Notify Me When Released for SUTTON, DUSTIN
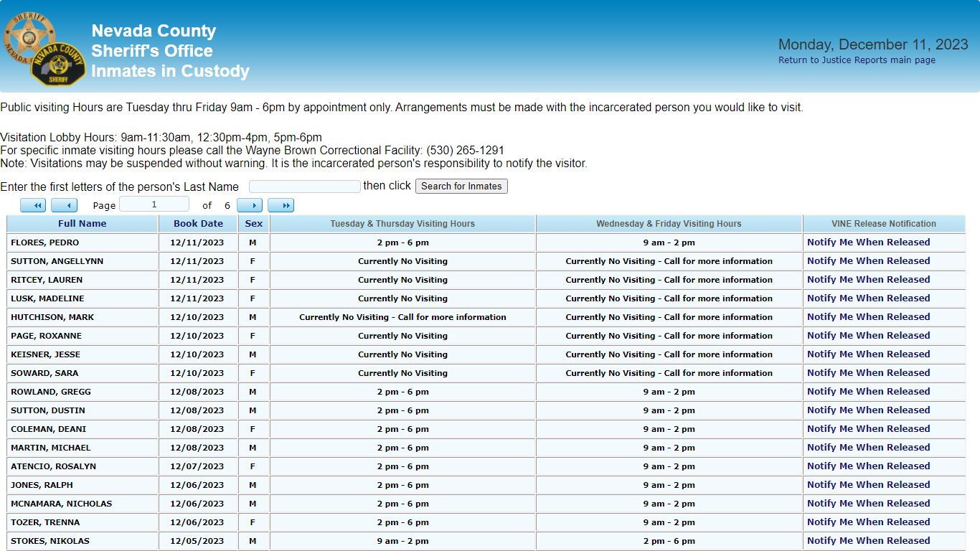Image resolution: width=980 pixels, height=551 pixels. tap(868, 410)
